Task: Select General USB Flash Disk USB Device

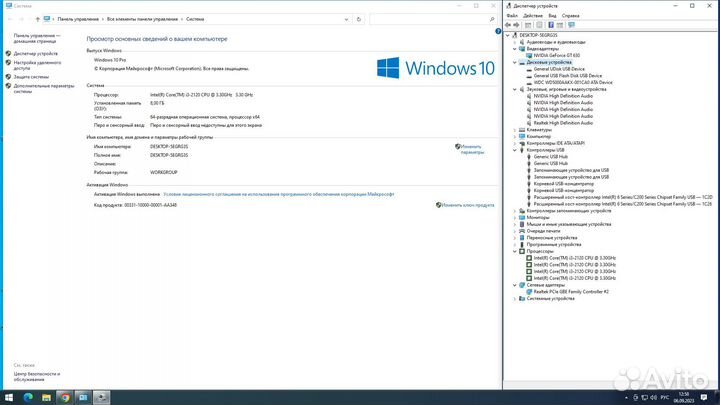Action: pyautogui.click(x=568, y=76)
